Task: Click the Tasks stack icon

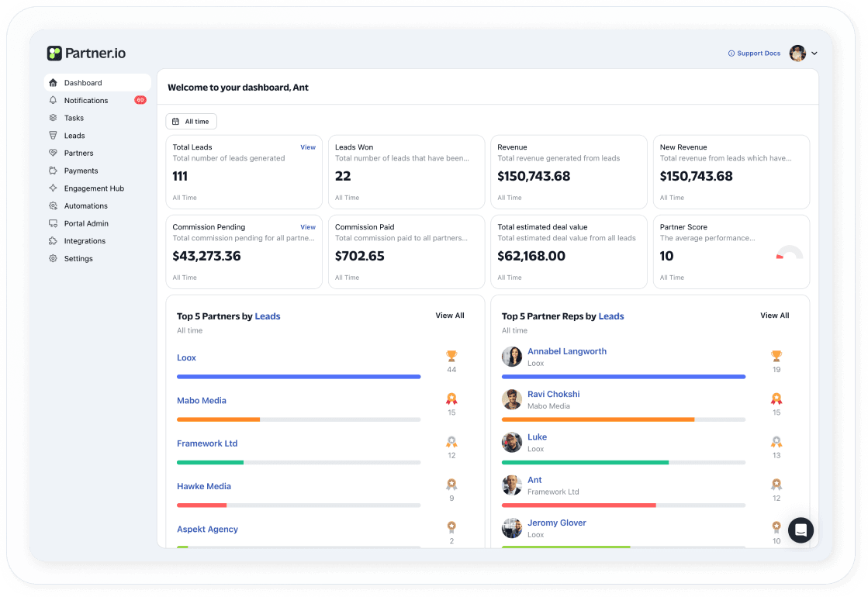Action: click(x=54, y=118)
